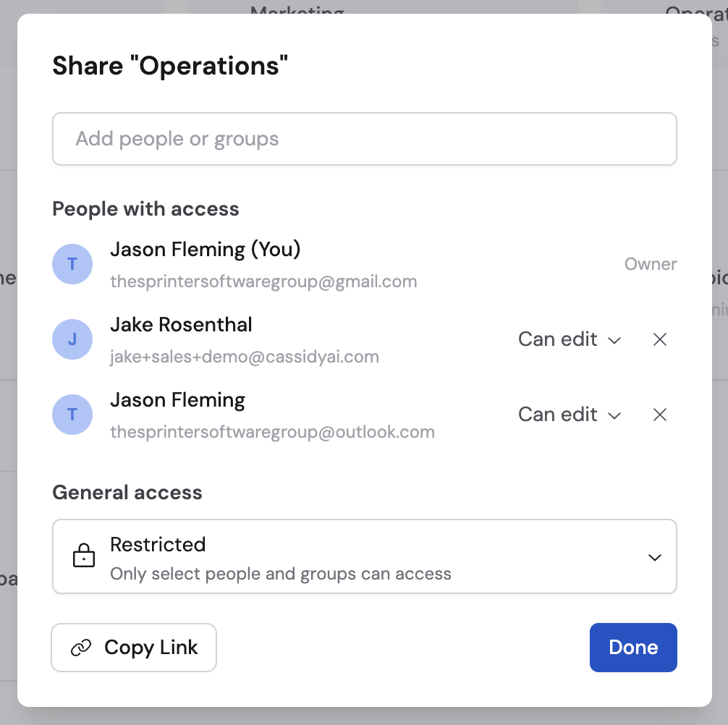
Task: Remove the outlook.com Jason Fleming with the X icon
Action: click(660, 415)
